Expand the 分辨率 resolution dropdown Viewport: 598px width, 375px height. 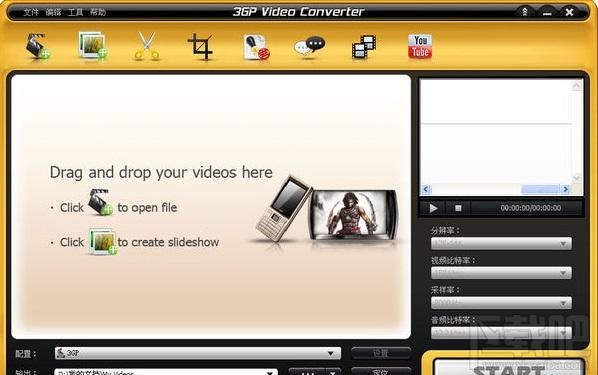[x=501, y=243]
